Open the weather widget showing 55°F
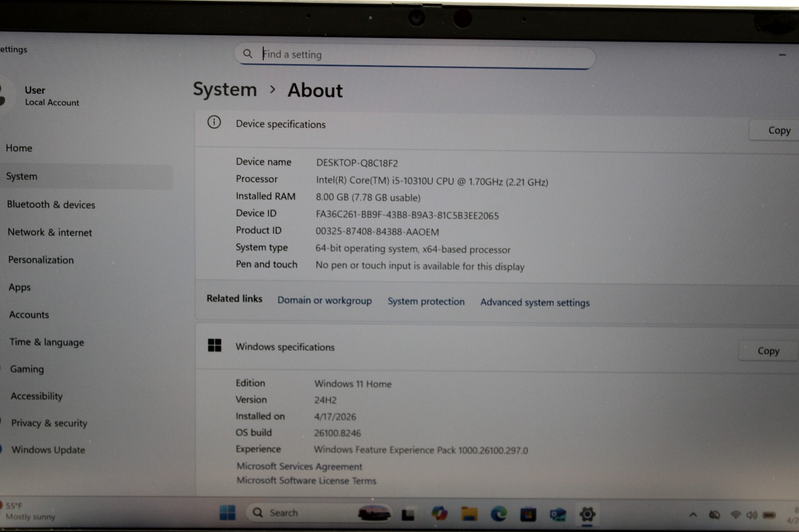This screenshot has width=799, height=532. [29, 511]
